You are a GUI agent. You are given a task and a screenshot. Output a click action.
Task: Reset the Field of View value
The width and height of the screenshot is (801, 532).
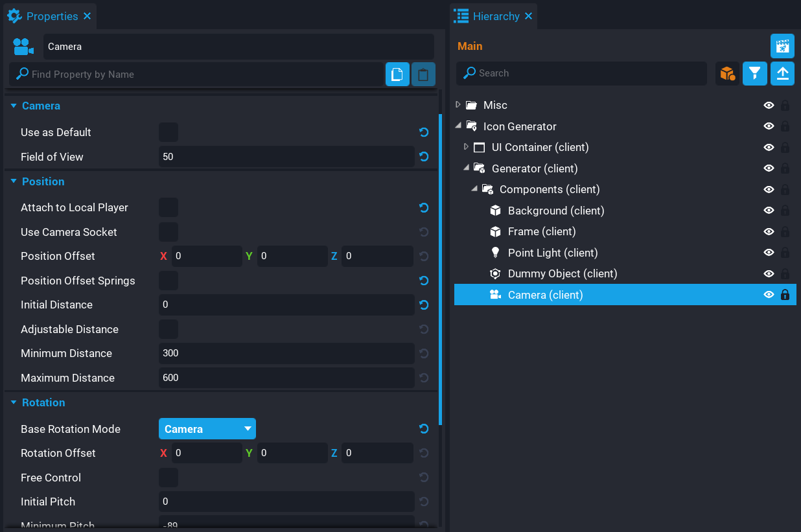tap(424, 156)
